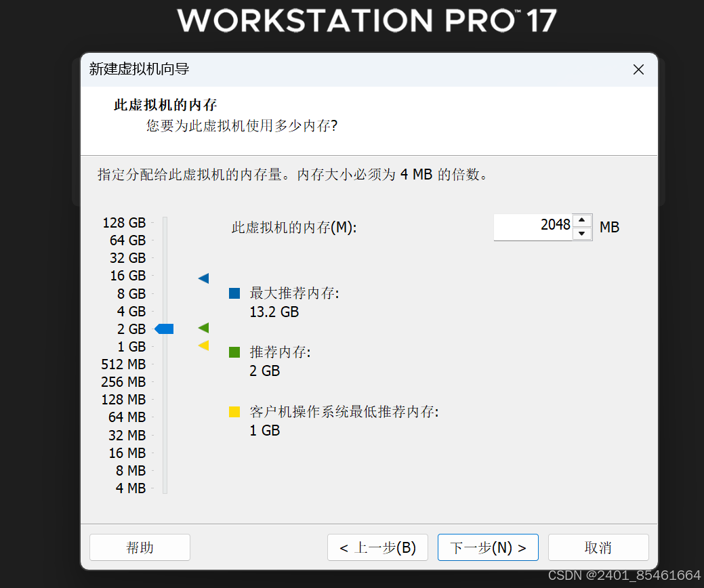Go back with 上一步(B) button
Viewport: 704px width, 588px height.
(377, 547)
